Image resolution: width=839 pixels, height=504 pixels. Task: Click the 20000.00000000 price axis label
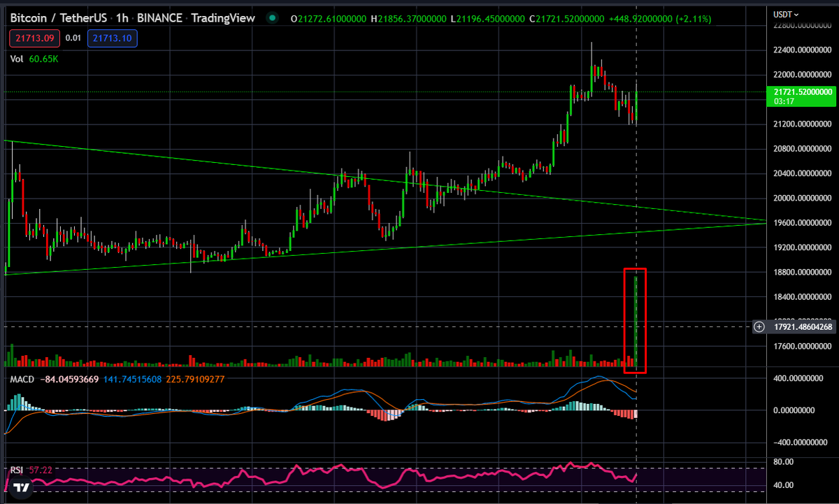click(x=804, y=199)
